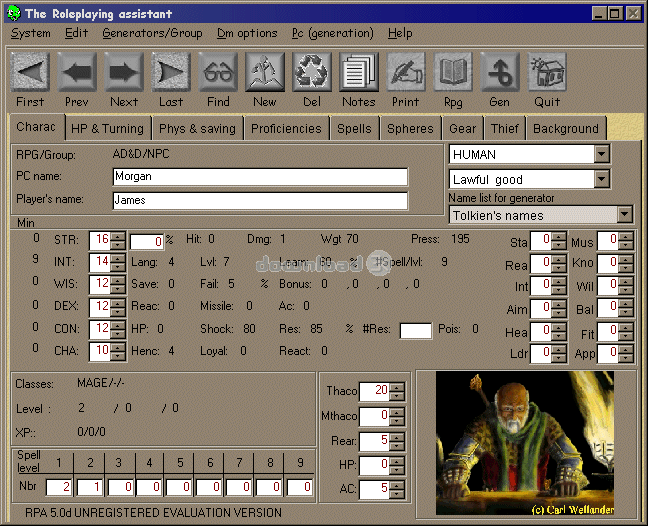Open the Notes pages icon
Viewport: 648px width, 526px height.
(359, 72)
